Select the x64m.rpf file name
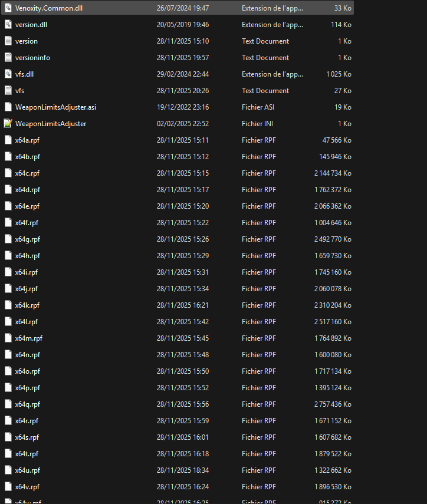427x504 pixels. [29, 338]
